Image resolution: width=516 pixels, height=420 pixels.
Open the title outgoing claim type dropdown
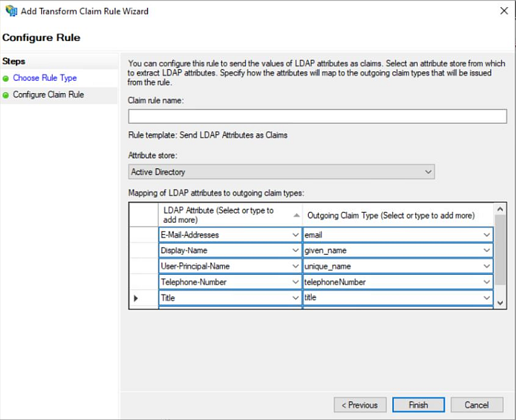[x=486, y=298]
